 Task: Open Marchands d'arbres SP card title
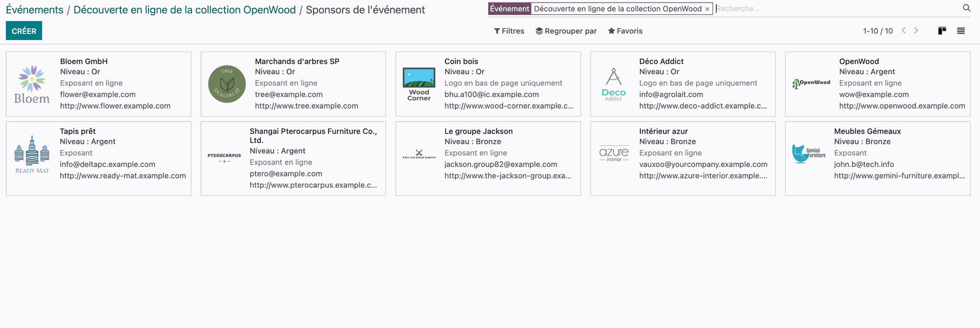(x=297, y=61)
